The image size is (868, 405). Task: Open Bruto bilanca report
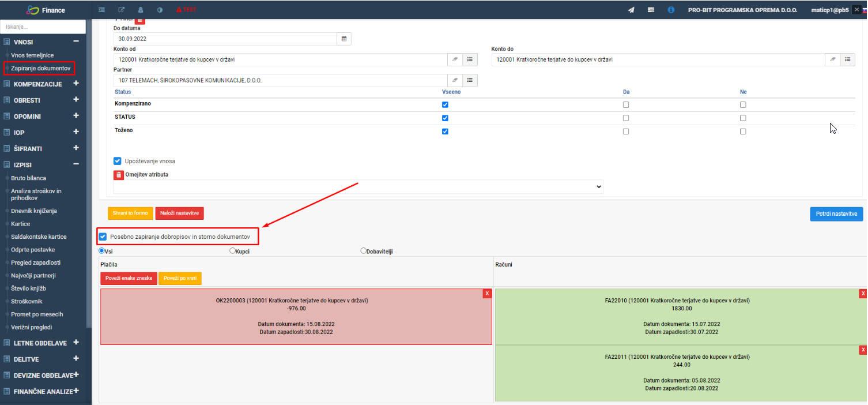[28, 178]
